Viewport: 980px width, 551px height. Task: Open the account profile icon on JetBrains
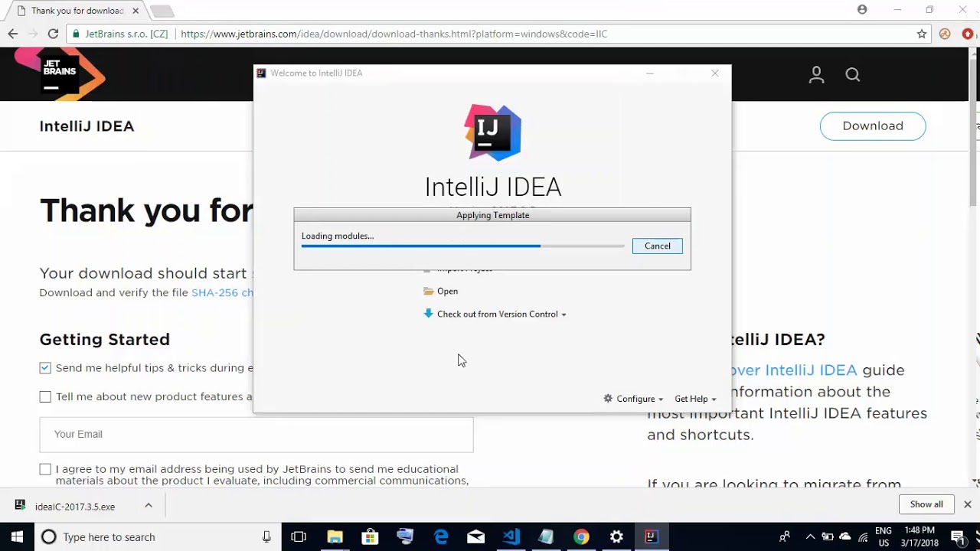point(816,74)
